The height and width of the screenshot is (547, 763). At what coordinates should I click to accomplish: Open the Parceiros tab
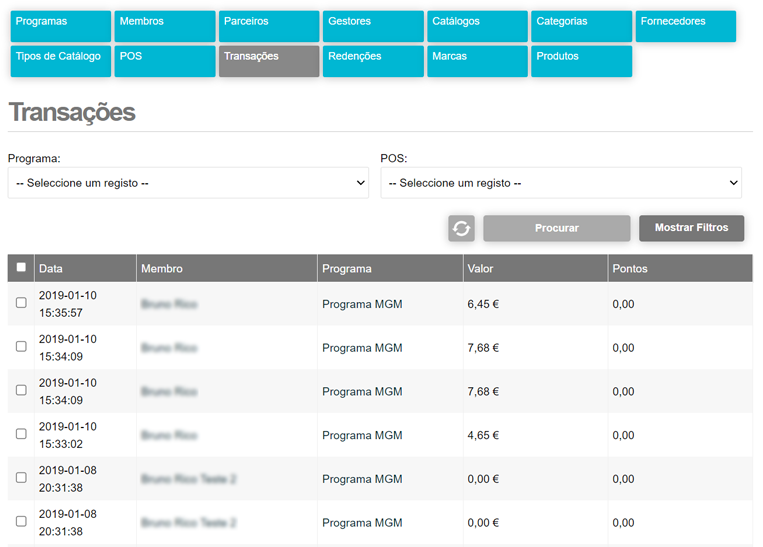click(269, 26)
